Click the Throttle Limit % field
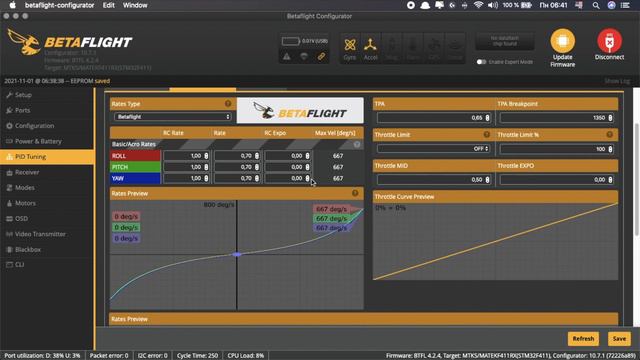The image size is (640, 360). [557, 149]
